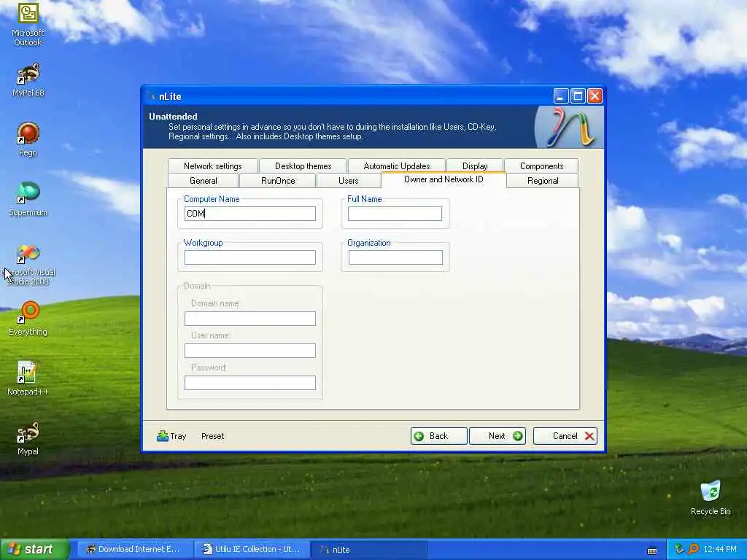
Task: Switch to RunOnce tab
Action: pyautogui.click(x=278, y=181)
